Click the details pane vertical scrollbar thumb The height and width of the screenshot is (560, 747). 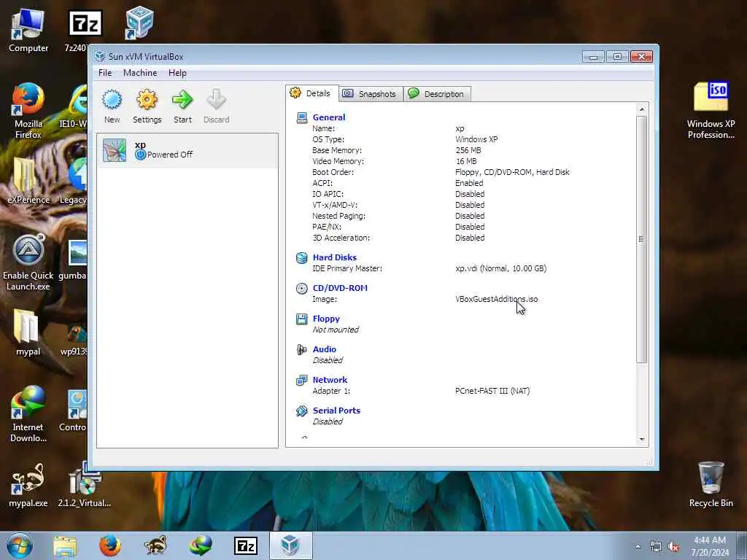tap(642, 239)
